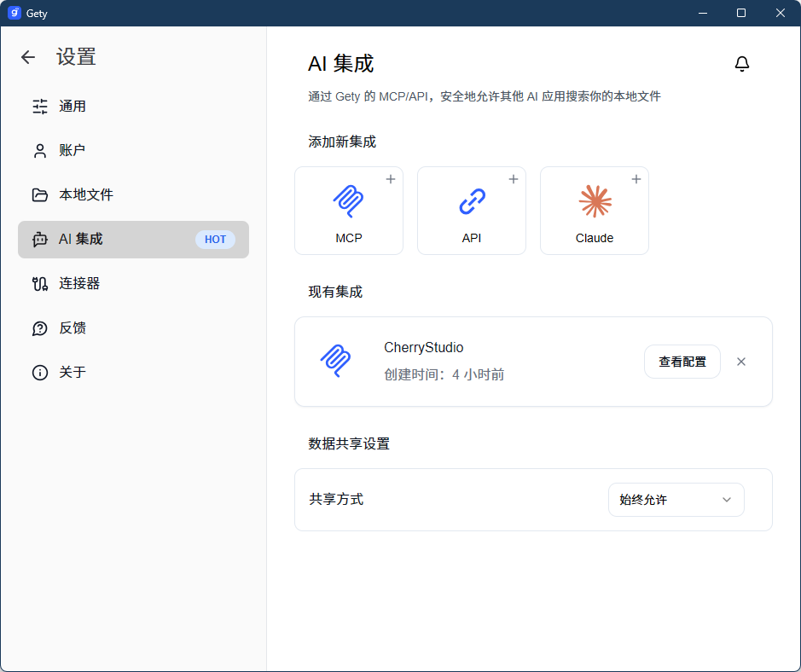Viewport: 801px width, 672px height.
Task: Click the 添加新集成 heading
Action: pos(342,142)
